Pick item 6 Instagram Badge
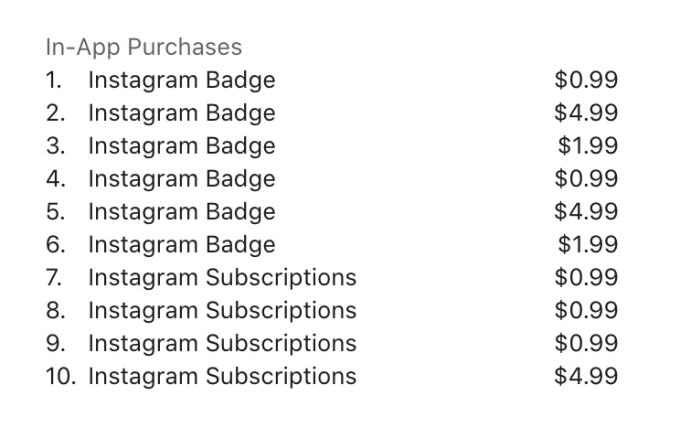 (181, 245)
